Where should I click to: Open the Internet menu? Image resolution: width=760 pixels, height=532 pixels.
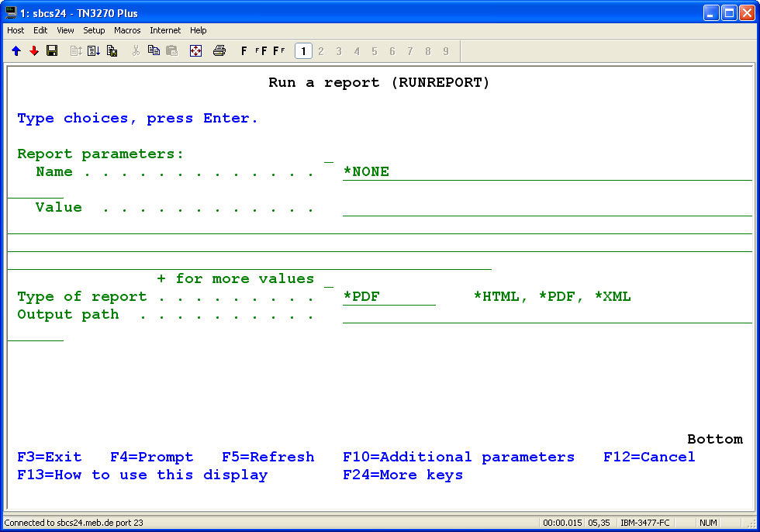[x=165, y=30]
